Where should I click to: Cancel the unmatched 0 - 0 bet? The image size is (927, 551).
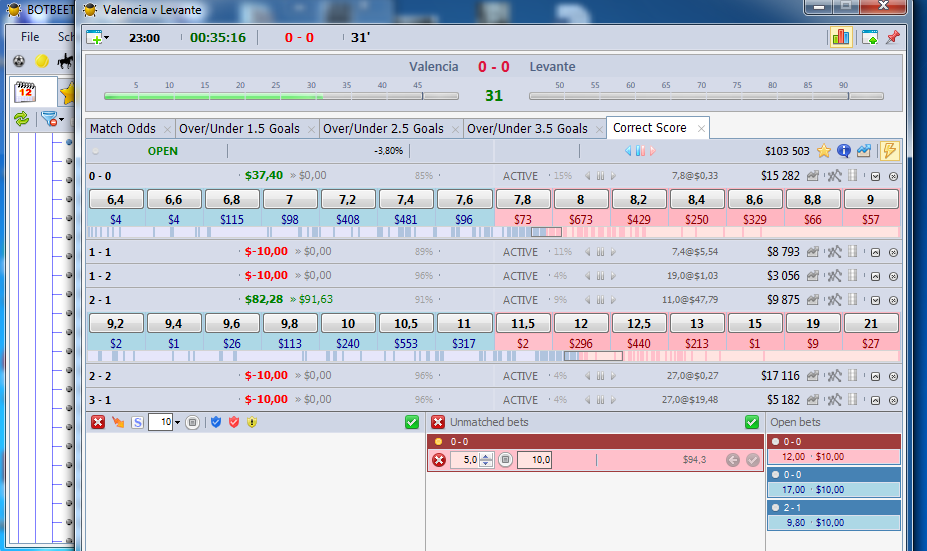(x=439, y=460)
